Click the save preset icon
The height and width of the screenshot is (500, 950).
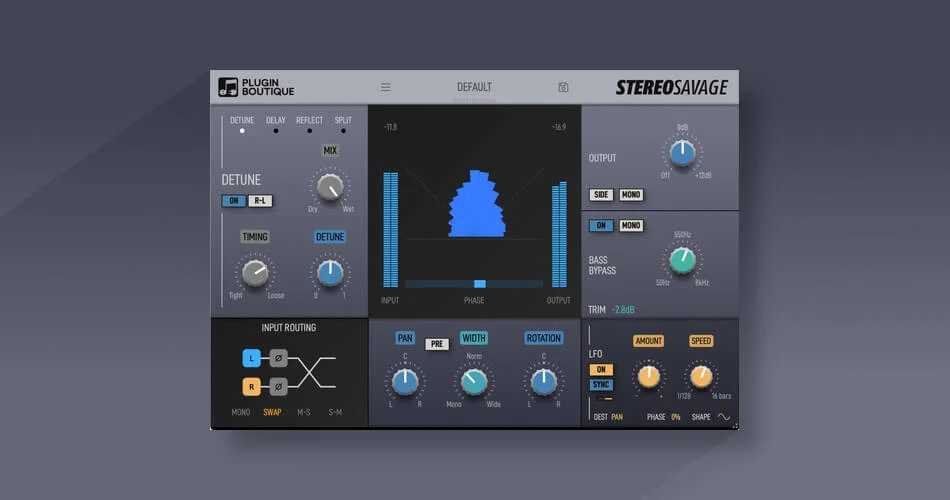click(x=563, y=87)
